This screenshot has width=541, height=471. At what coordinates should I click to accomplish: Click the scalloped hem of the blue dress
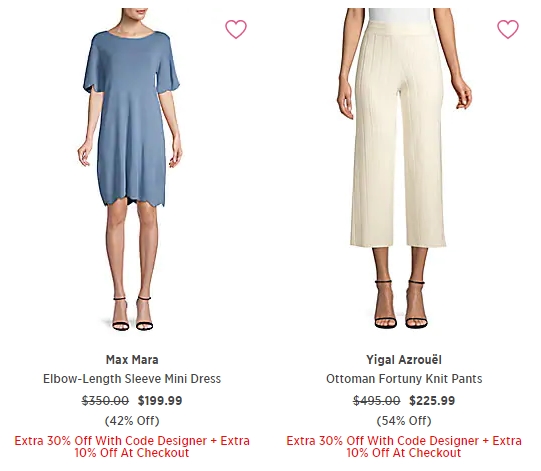(134, 202)
